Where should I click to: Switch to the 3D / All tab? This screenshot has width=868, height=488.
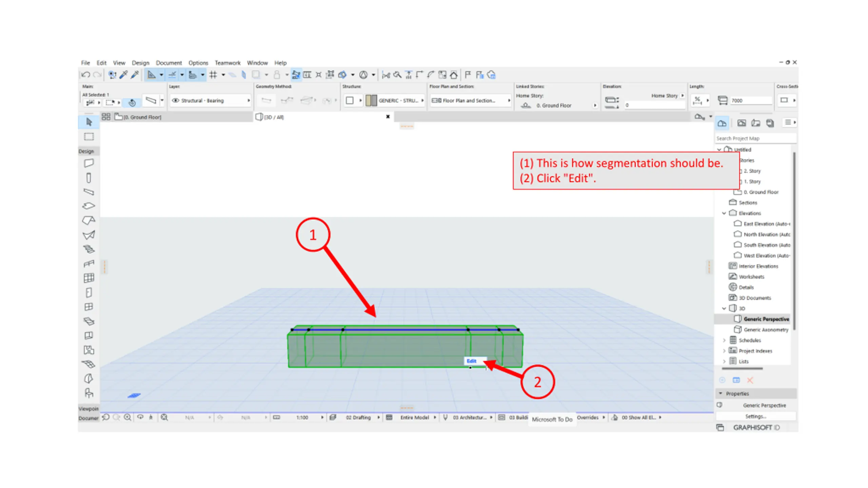coord(324,117)
